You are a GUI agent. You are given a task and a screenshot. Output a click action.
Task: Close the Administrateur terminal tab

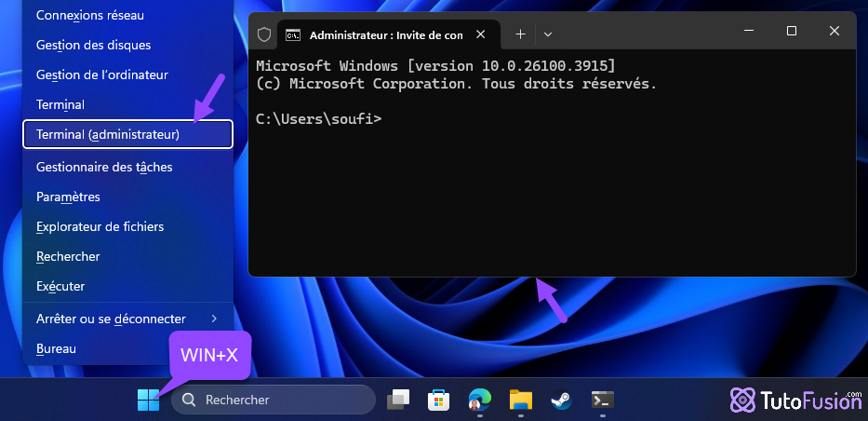(x=480, y=34)
